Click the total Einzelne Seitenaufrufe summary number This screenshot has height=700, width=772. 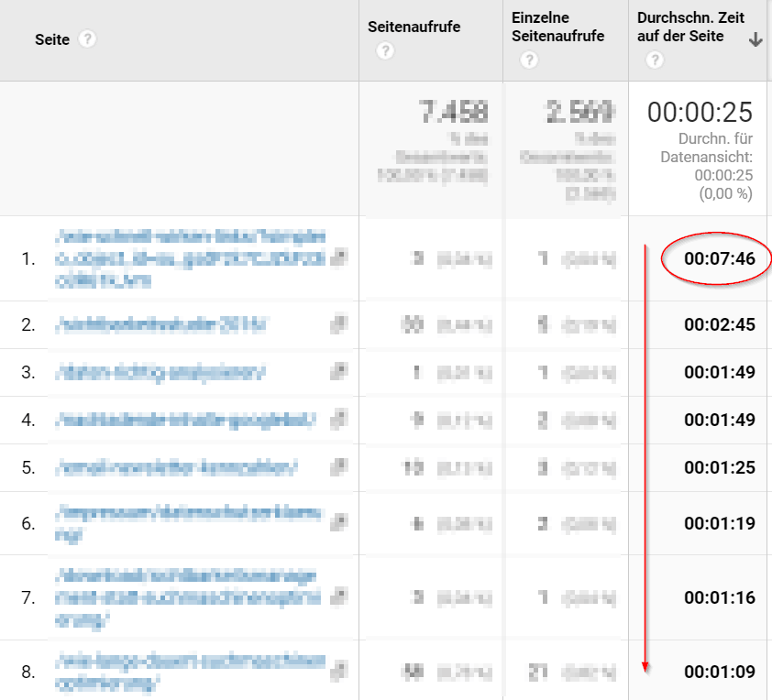(580, 112)
